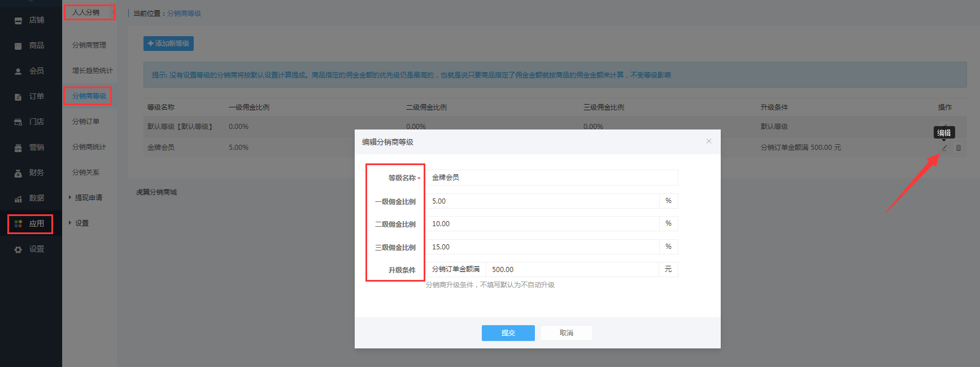Viewport: 980px width, 367px height.
Task: Click the 一级佣金比例 column header
Action: pyautogui.click(x=249, y=107)
